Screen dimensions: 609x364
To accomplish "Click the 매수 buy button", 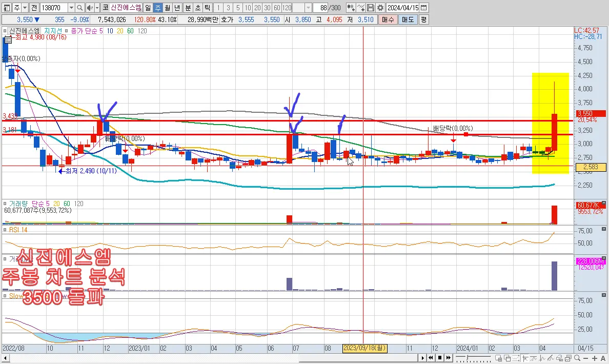I will tap(388, 19).
